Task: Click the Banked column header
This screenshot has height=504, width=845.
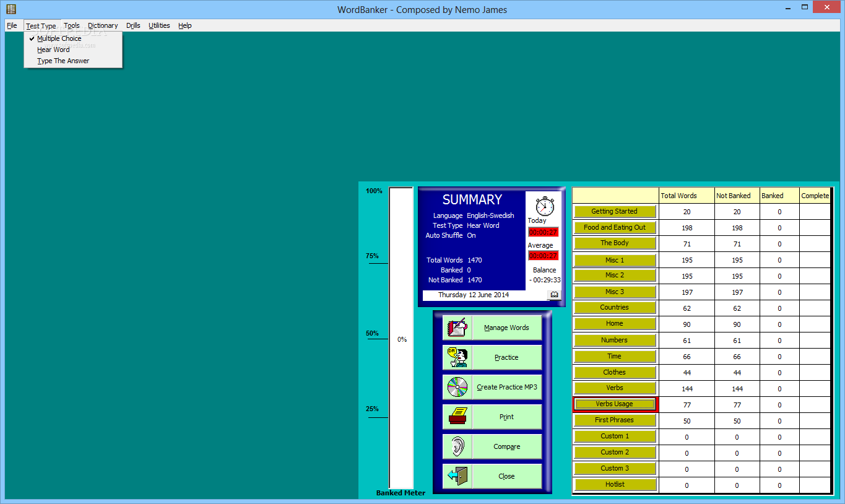Action: pos(779,196)
